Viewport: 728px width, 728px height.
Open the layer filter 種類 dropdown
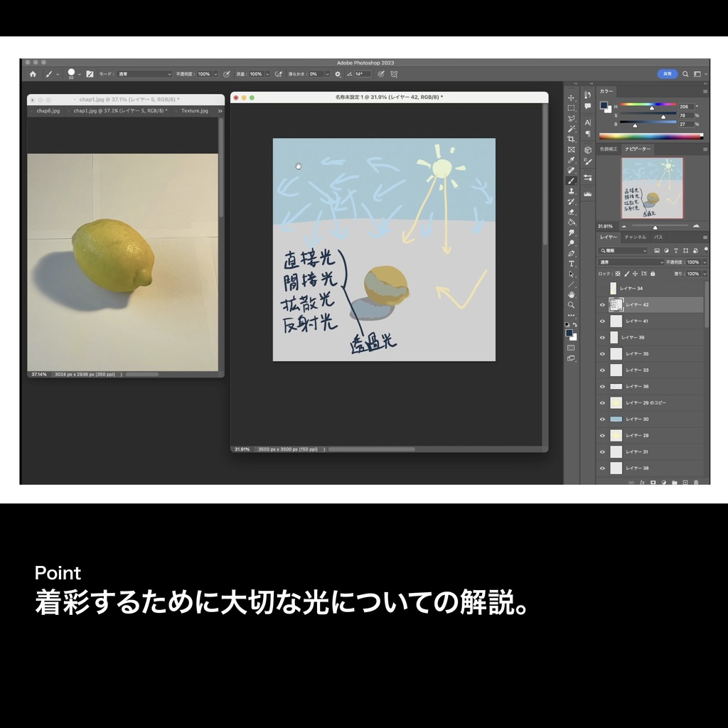click(622, 250)
